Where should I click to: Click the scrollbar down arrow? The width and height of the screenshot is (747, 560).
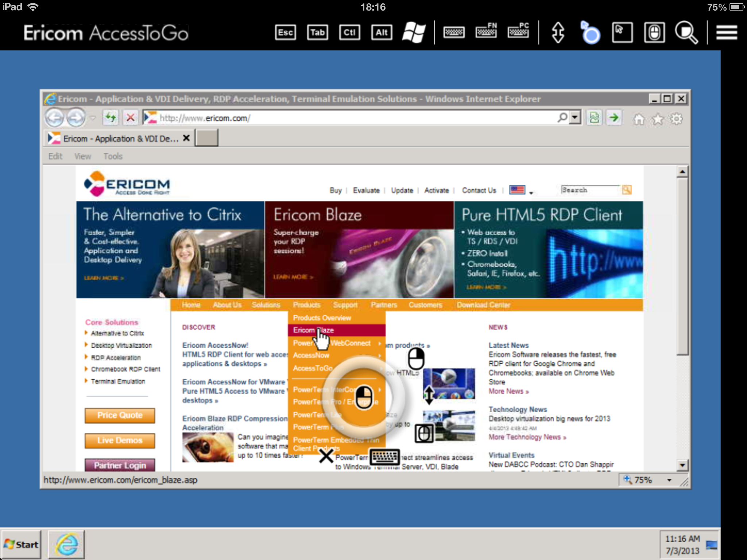coord(682,465)
